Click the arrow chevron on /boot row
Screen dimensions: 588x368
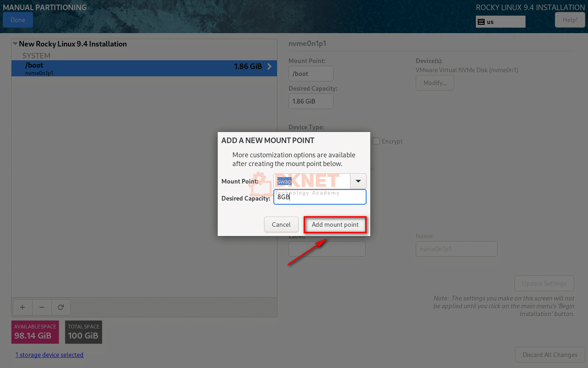coord(269,67)
